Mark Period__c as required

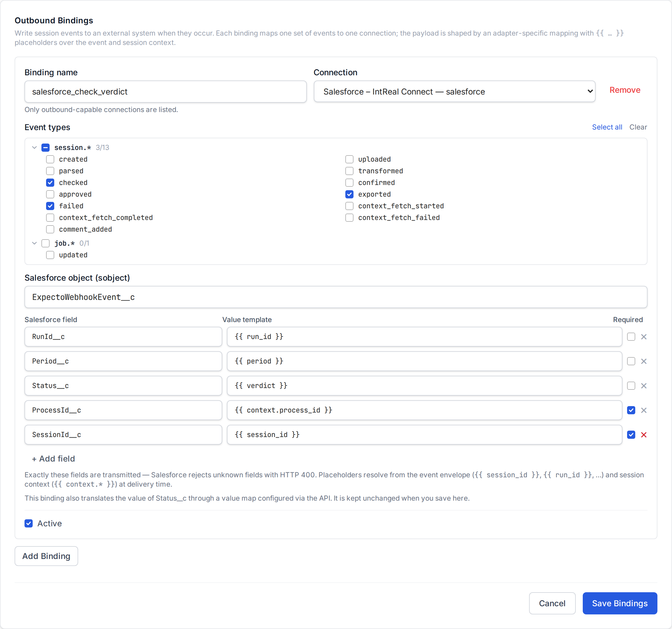point(631,361)
